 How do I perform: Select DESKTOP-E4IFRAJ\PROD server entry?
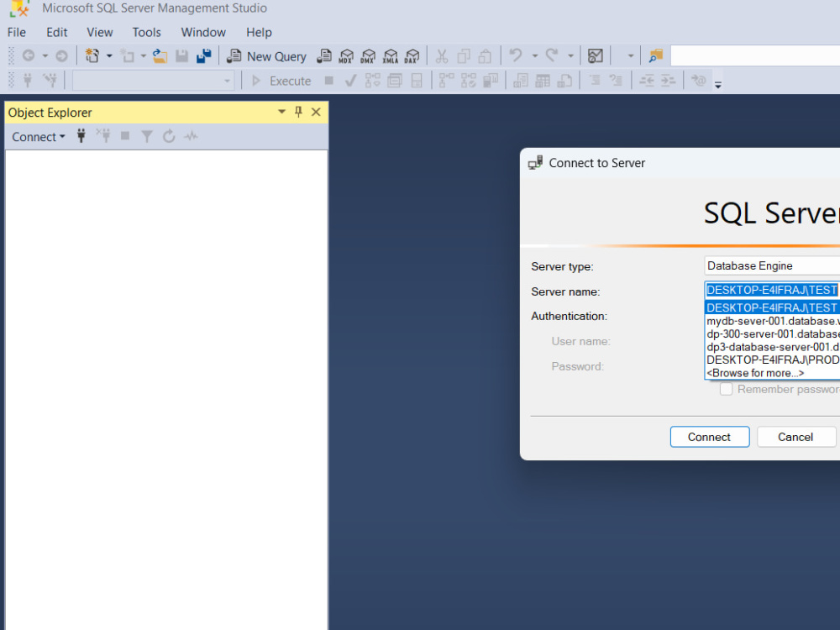coord(772,360)
